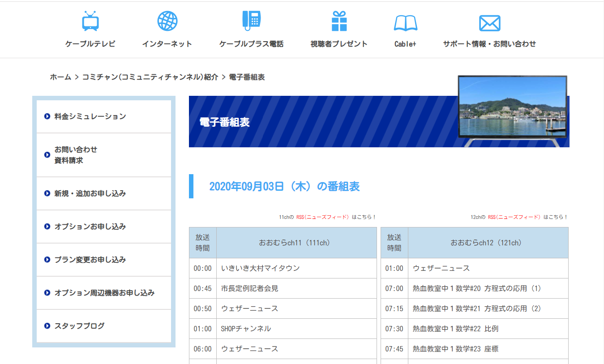This screenshot has width=604, height=364.
Task: Select 電子番組表 in the breadcrumb
Action: pos(247,77)
